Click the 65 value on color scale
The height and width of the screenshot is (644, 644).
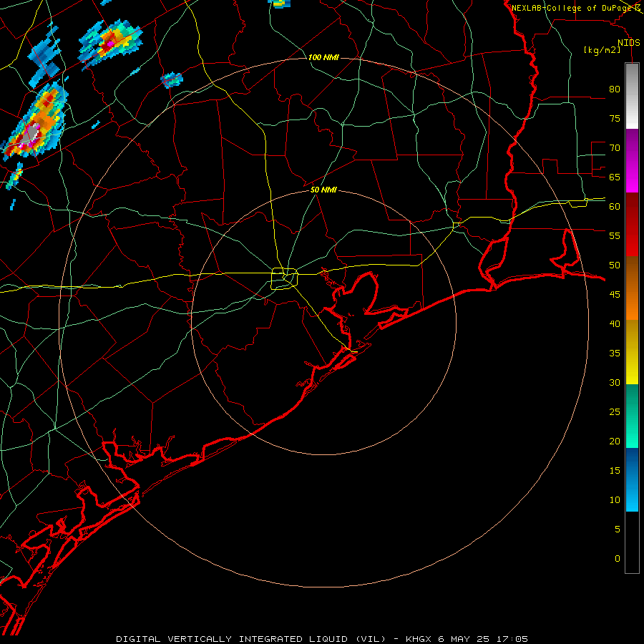click(x=615, y=177)
